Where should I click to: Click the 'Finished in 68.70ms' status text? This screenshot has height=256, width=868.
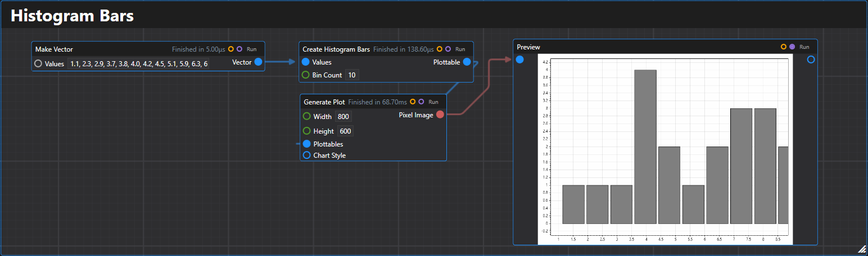(378, 102)
